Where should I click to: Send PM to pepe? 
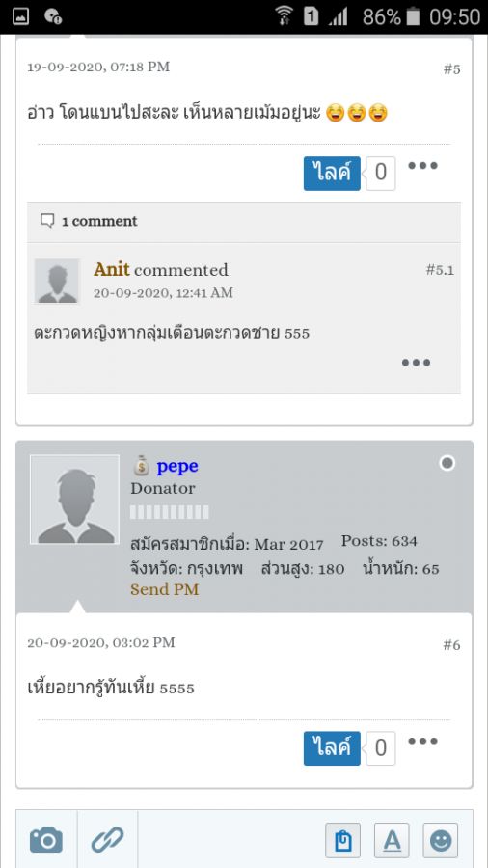pos(164,589)
